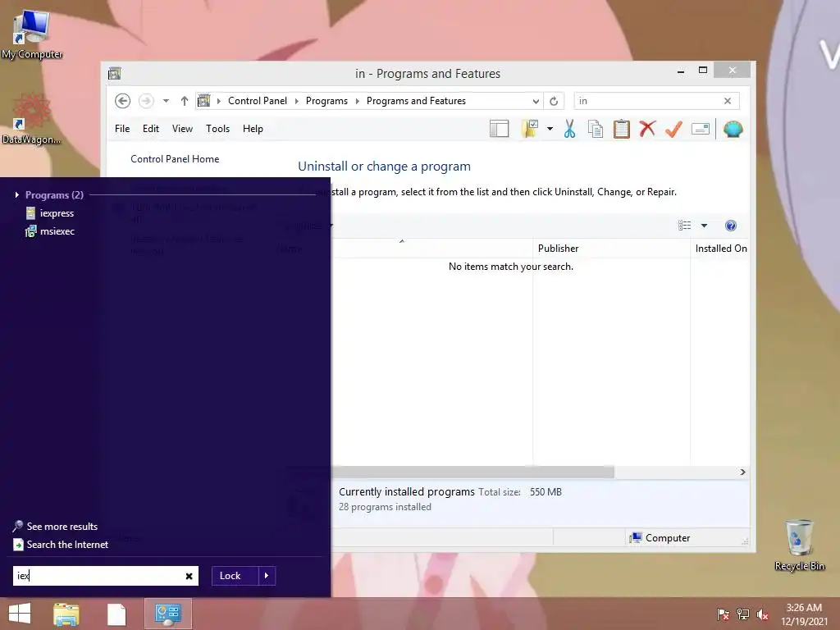
Task: Clear the Programs and Features search box
Action: pyautogui.click(x=728, y=101)
